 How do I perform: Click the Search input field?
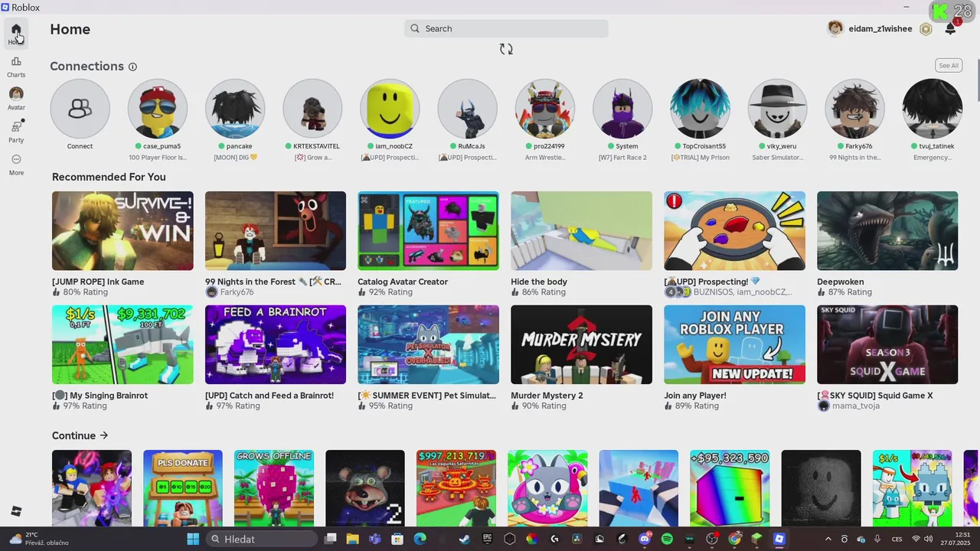[x=506, y=28]
